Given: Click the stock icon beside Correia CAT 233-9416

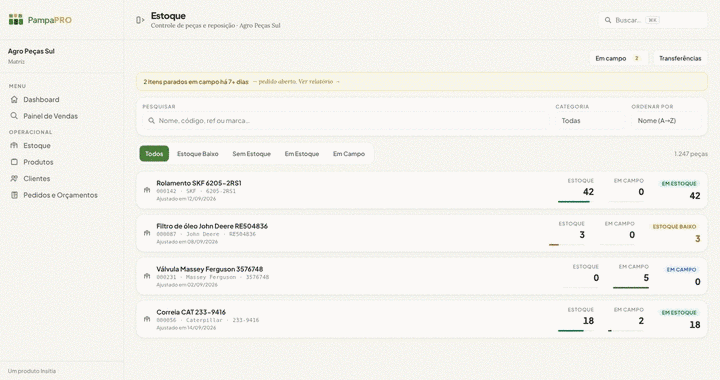Looking at the screenshot, I should 147,319.
